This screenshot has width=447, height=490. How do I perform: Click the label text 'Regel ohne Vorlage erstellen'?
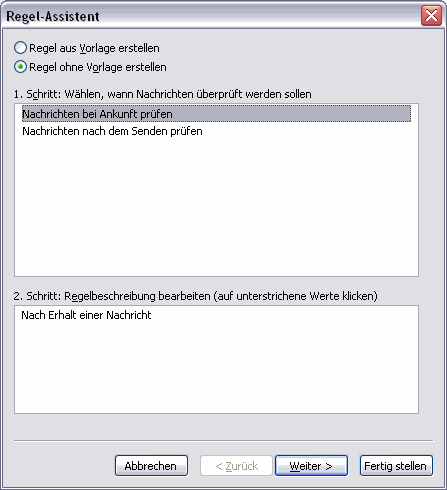click(98, 67)
